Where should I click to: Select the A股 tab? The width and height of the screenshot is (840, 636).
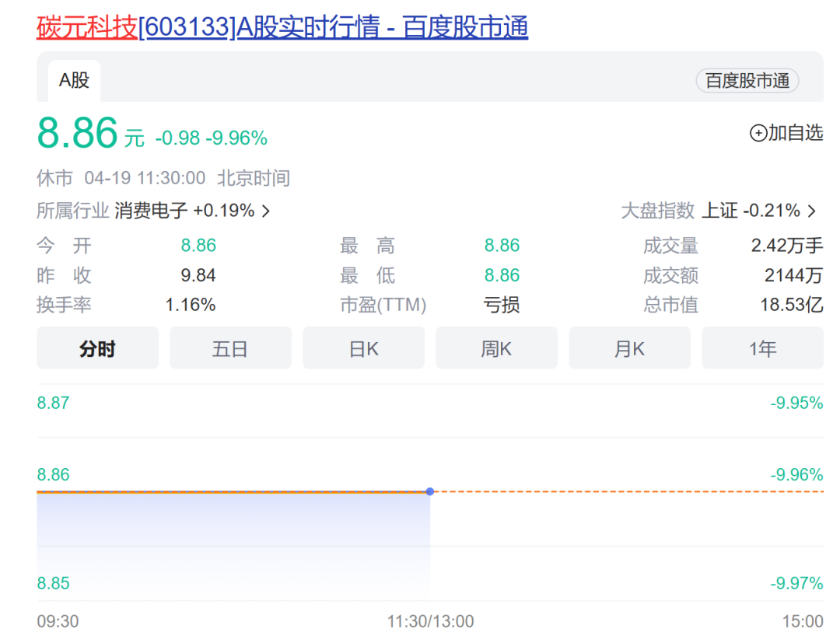74,81
